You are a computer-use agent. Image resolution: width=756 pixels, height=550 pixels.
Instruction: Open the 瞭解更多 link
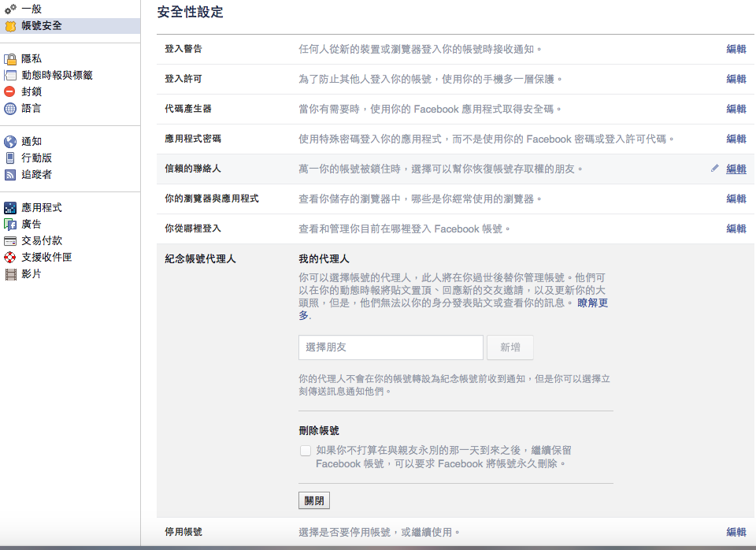(592, 303)
